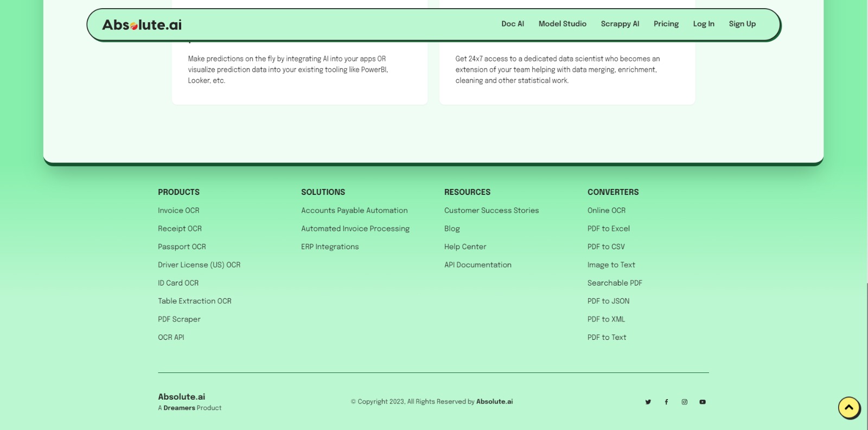868x430 pixels.
Task: Open API Documentation link
Action: [478, 265]
